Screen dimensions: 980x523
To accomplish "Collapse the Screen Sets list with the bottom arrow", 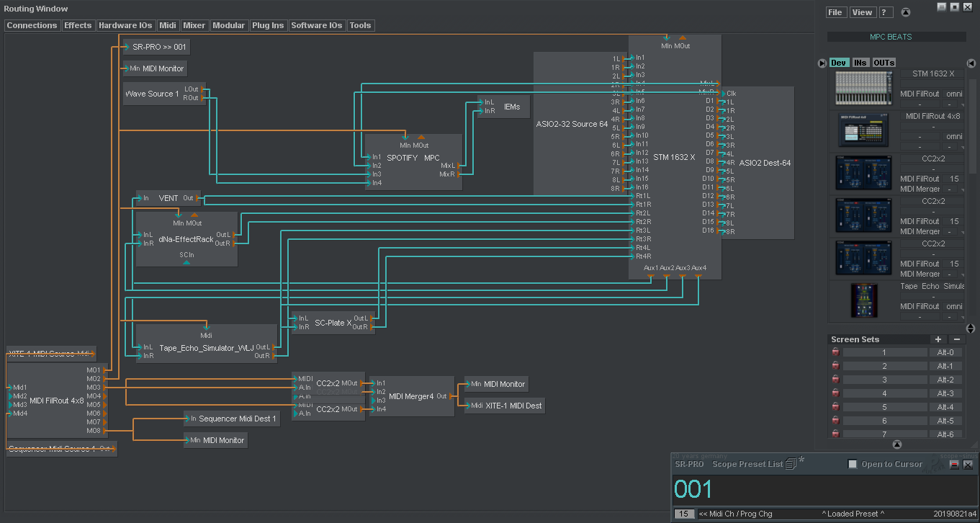I will pos(896,444).
